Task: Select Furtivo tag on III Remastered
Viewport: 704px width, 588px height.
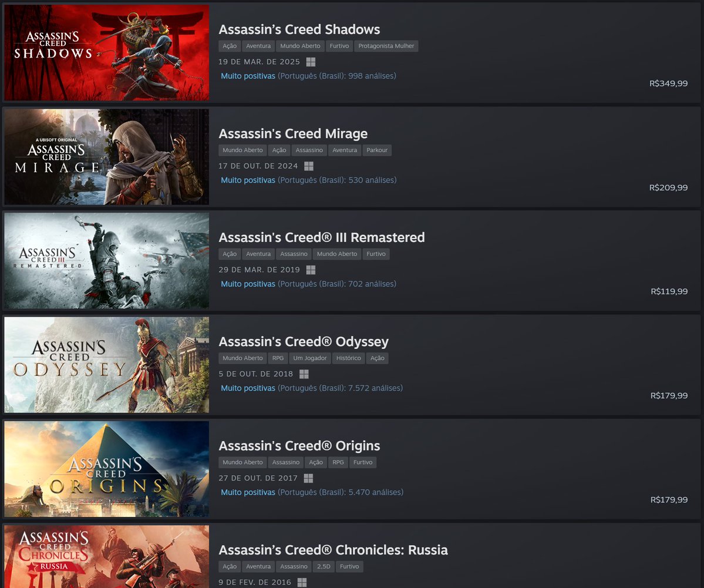Action: (x=376, y=254)
